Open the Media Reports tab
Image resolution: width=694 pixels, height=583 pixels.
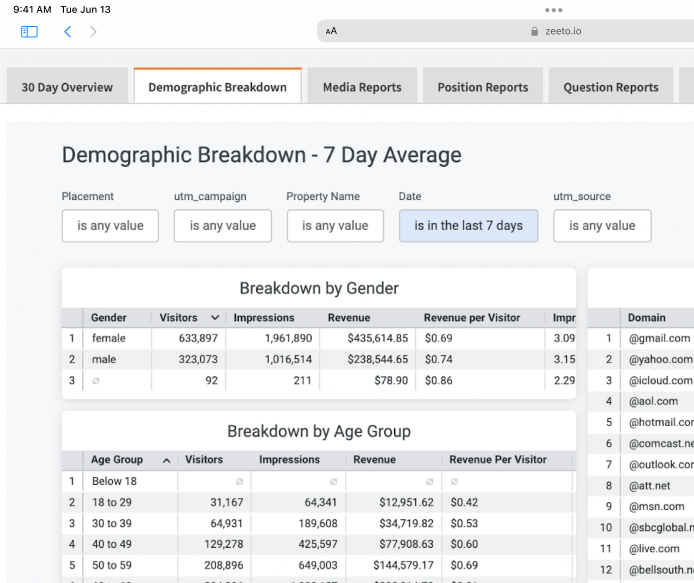(362, 88)
